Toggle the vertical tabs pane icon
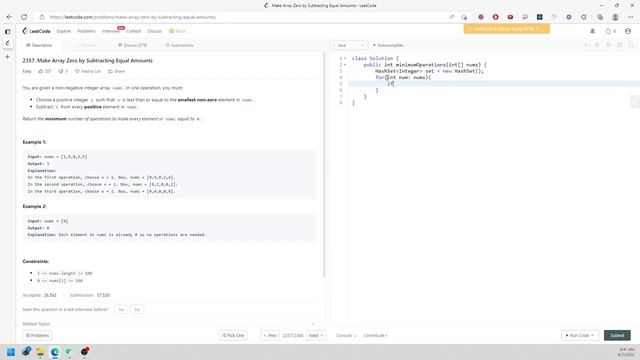This screenshot has width=640, height=360. click(x=7, y=31)
